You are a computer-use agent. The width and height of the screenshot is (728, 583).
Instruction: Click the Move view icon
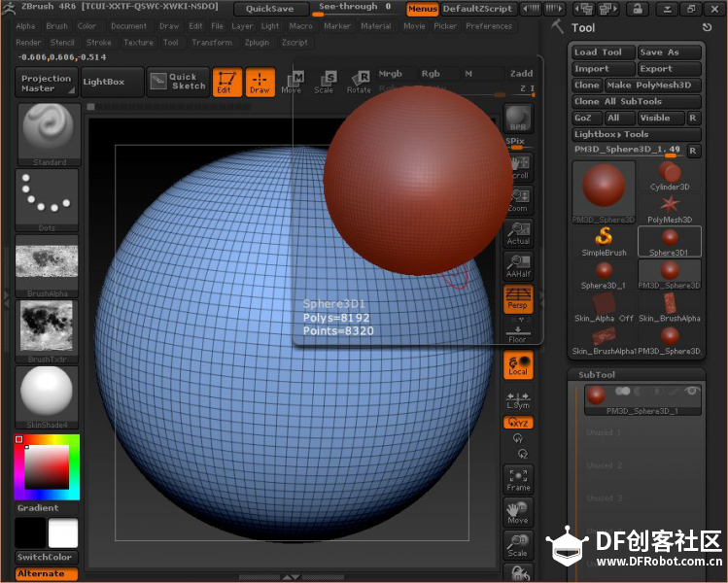point(518,513)
